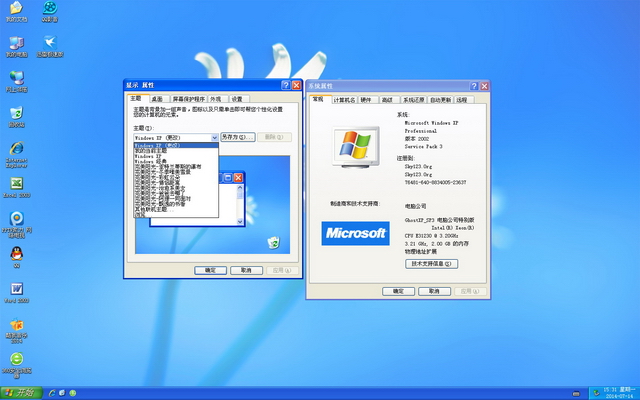Open the 360 browser desktop icon
Image resolution: width=640 pixels, height=400 pixels.
pyautogui.click(x=16, y=365)
